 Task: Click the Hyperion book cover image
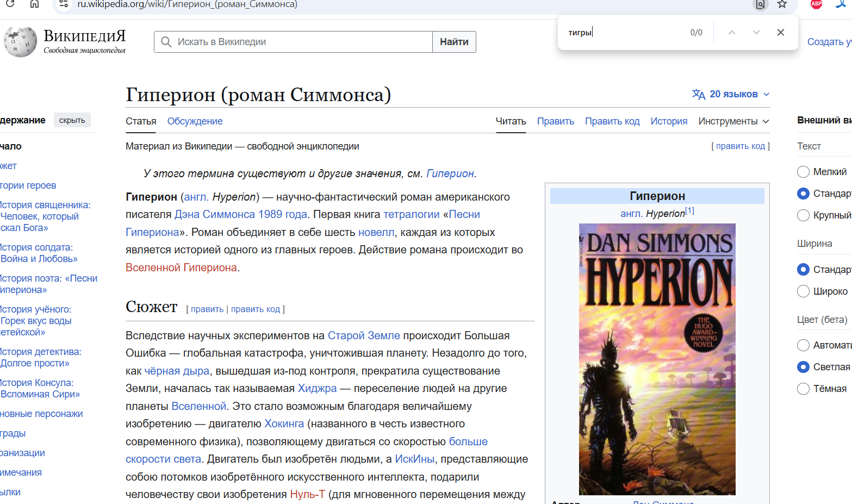point(657,359)
